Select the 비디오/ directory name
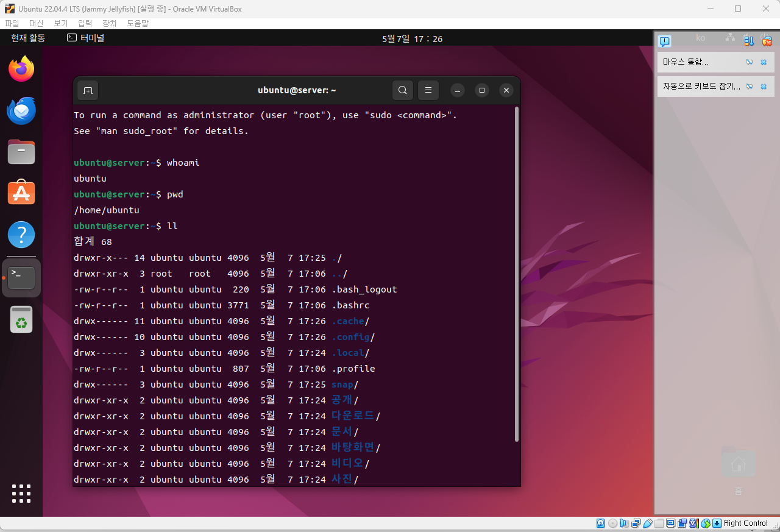The width and height of the screenshot is (780, 532). [x=350, y=464]
